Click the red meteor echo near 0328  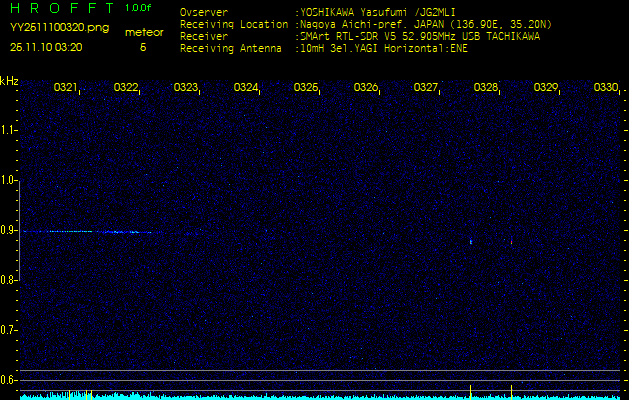click(x=511, y=242)
